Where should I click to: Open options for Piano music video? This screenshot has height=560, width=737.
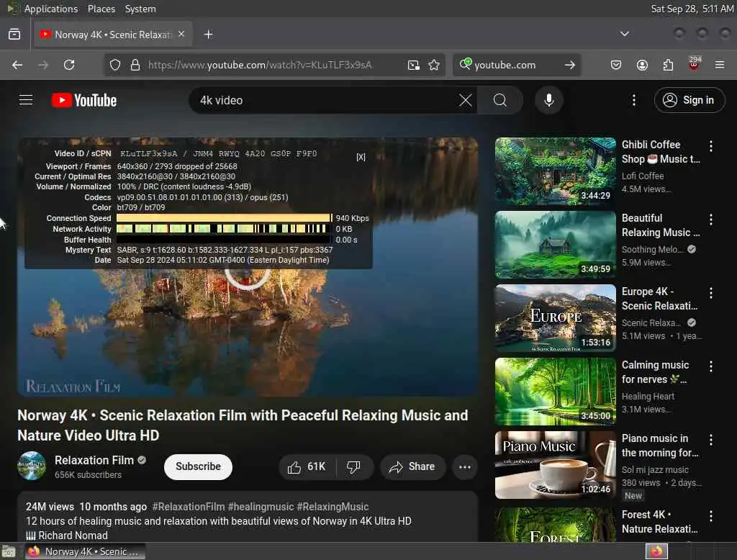pyautogui.click(x=710, y=440)
